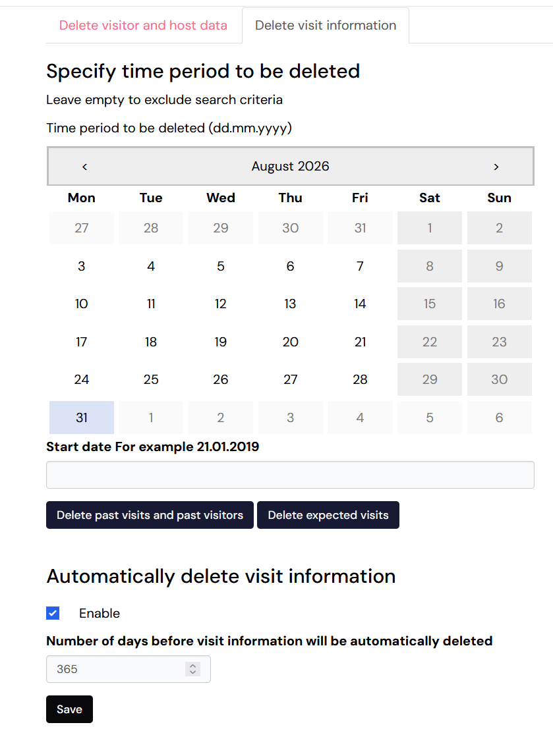Focus the Start date input field
Image resolution: width=553 pixels, height=756 pixels.
click(291, 475)
